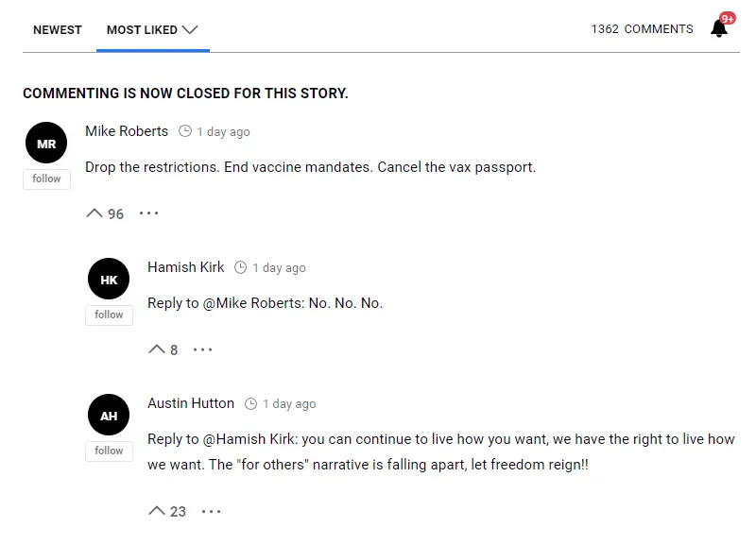
Task: Switch to the Newest tab
Action: point(58,30)
